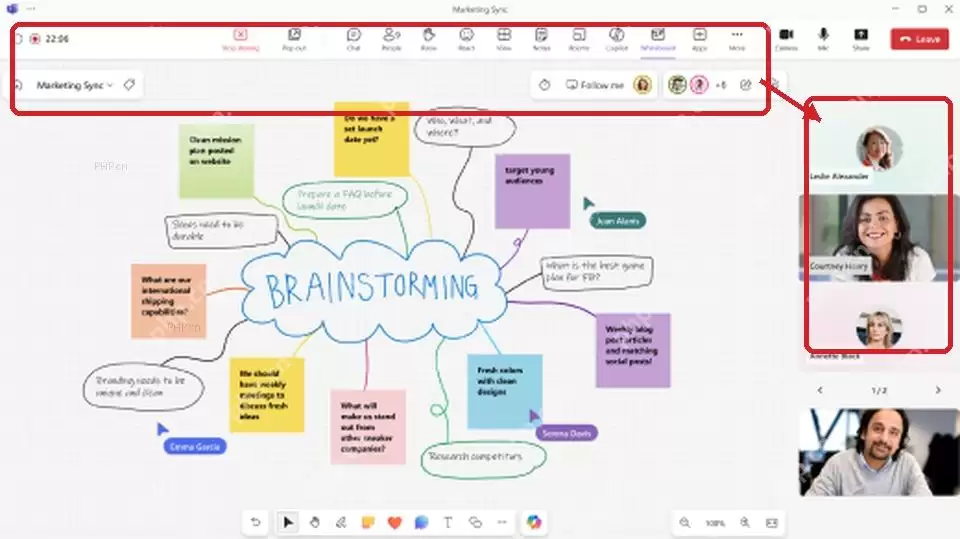
Task: Click the 100% zoom level
Action: 714,523
